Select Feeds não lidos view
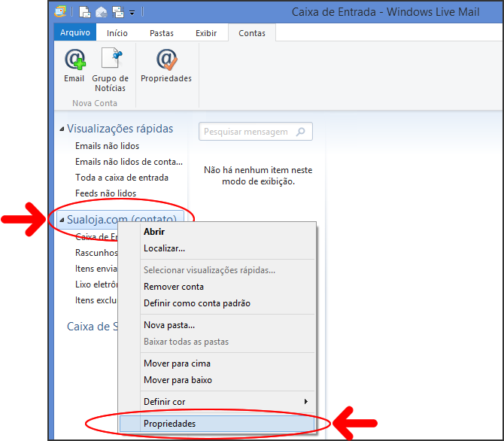This screenshot has width=504, height=441. point(105,193)
